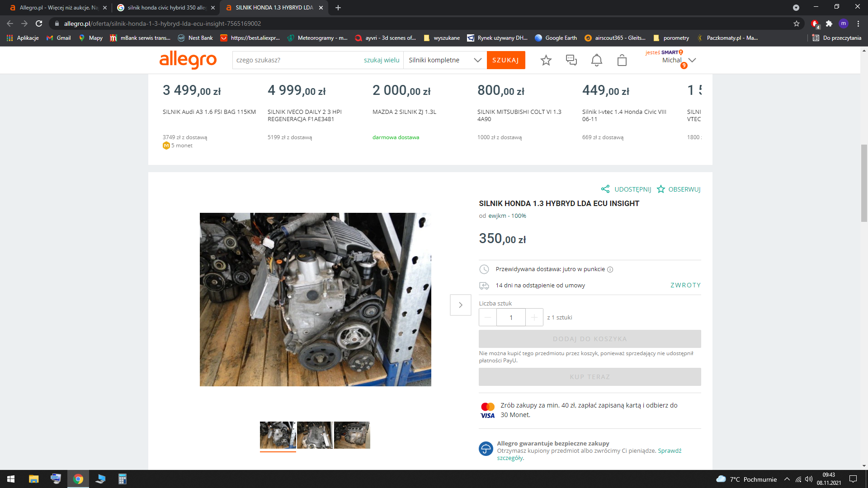Viewport: 868px width, 488px height.
Task: Increase quantity with plus stepper
Action: (534, 317)
